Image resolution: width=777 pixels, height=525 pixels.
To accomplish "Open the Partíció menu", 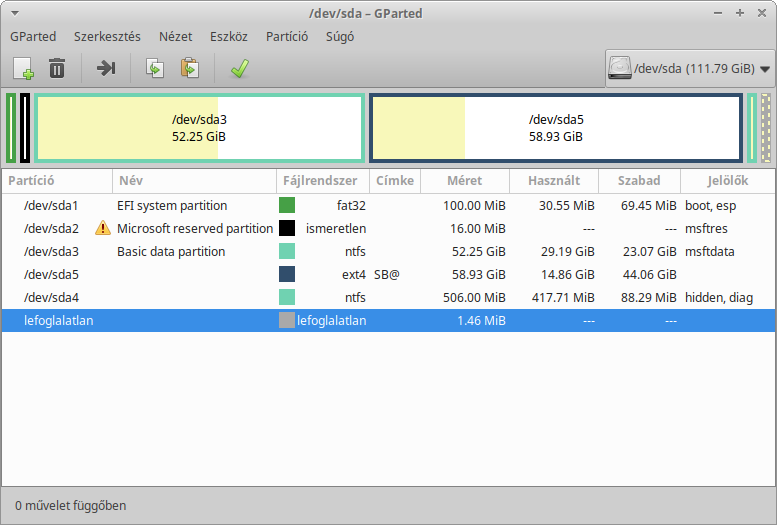I will click(x=287, y=37).
